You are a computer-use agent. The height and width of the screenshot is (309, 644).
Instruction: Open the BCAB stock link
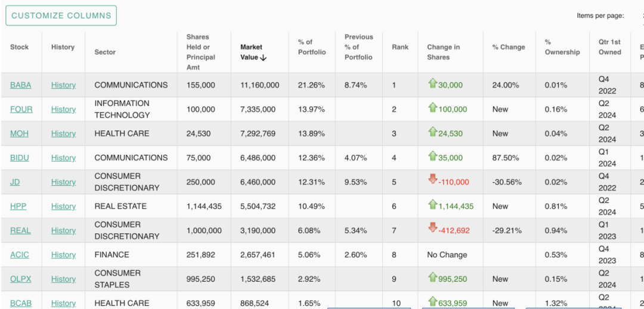pos(21,303)
